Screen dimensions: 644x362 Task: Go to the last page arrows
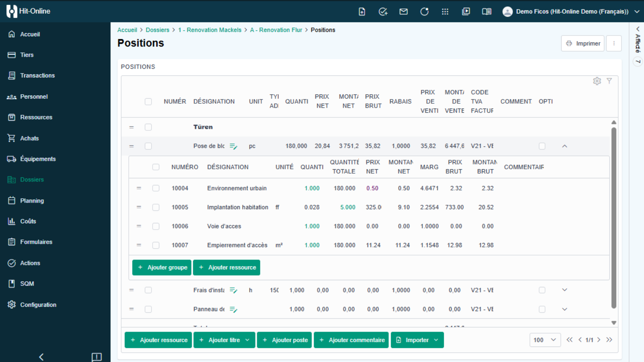(609, 340)
